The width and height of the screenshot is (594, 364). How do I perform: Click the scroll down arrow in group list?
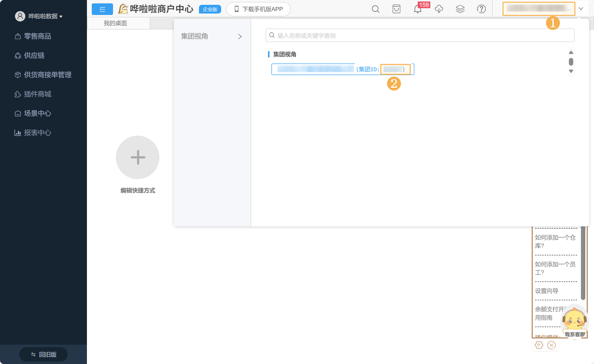point(571,71)
